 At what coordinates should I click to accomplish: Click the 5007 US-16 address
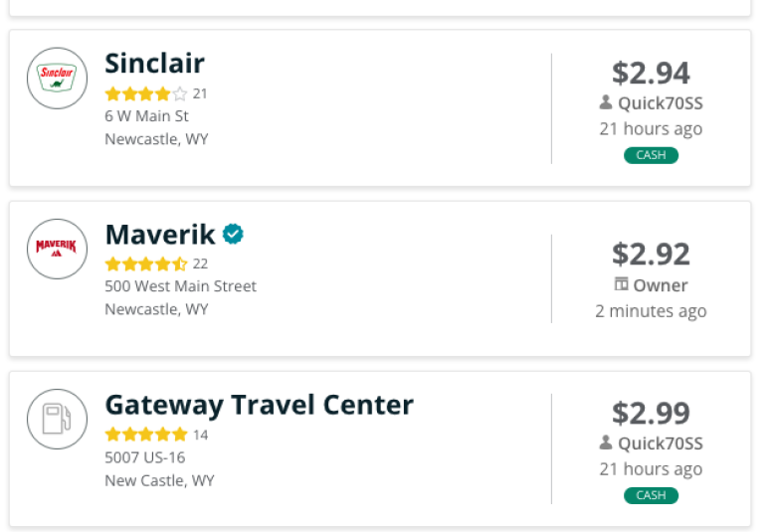tap(145, 457)
